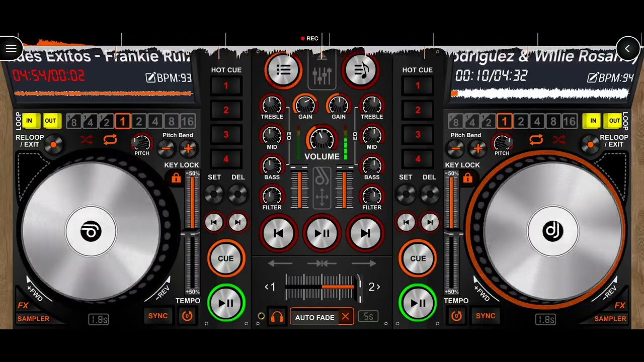Click right deck SET hot cue knob
The image size is (644, 362).
[x=406, y=194]
